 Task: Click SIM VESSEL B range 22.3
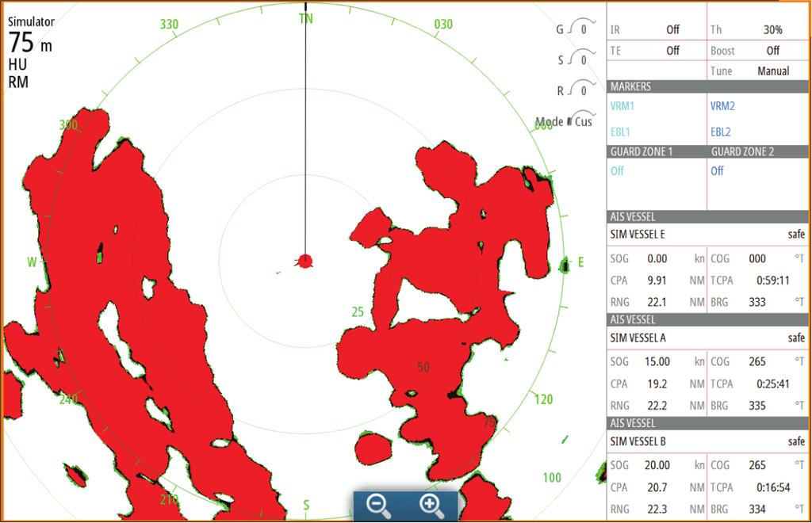(x=657, y=509)
